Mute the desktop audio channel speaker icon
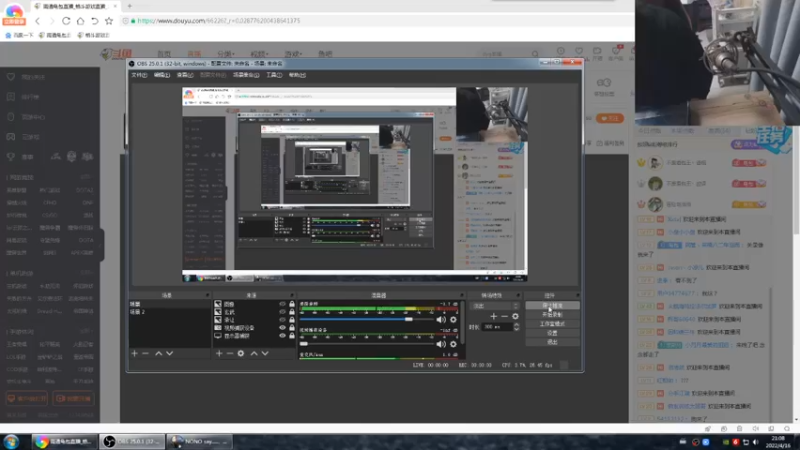Viewport: 800px width, 450px height. coord(441,319)
